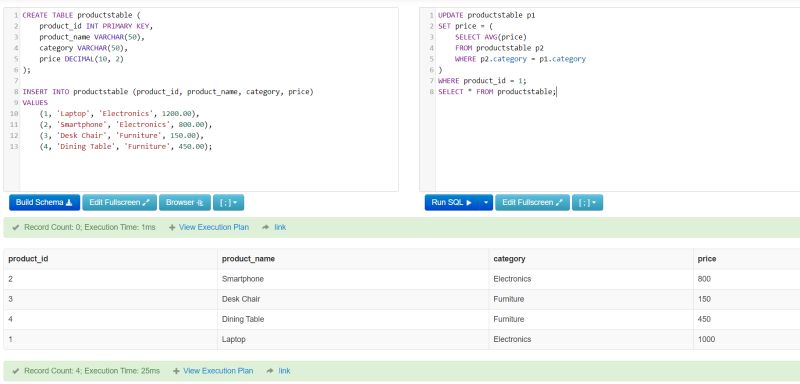Click the 'Laptop' values line in schema
Image resolution: width=800 pixels, height=384 pixels.
point(119,113)
